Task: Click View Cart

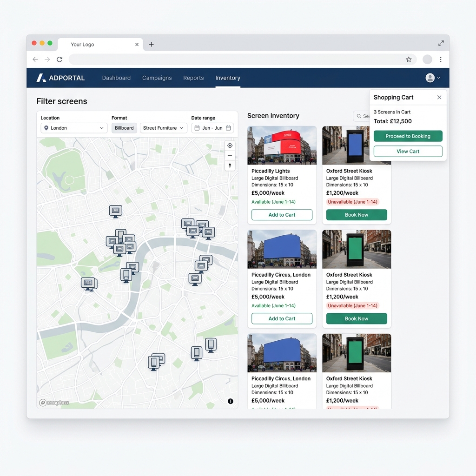Action: pyautogui.click(x=408, y=151)
